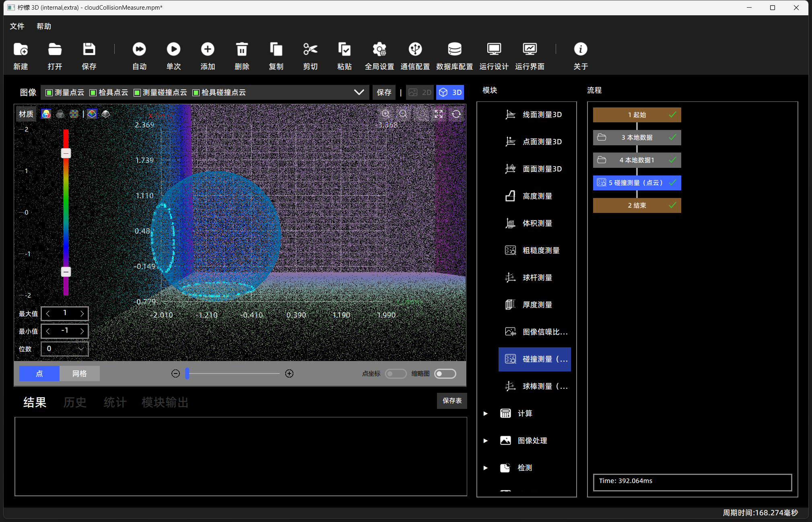This screenshot has width=812, height=522.
Task: Select the 3 本地数据 flow step
Action: (x=637, y=138)
